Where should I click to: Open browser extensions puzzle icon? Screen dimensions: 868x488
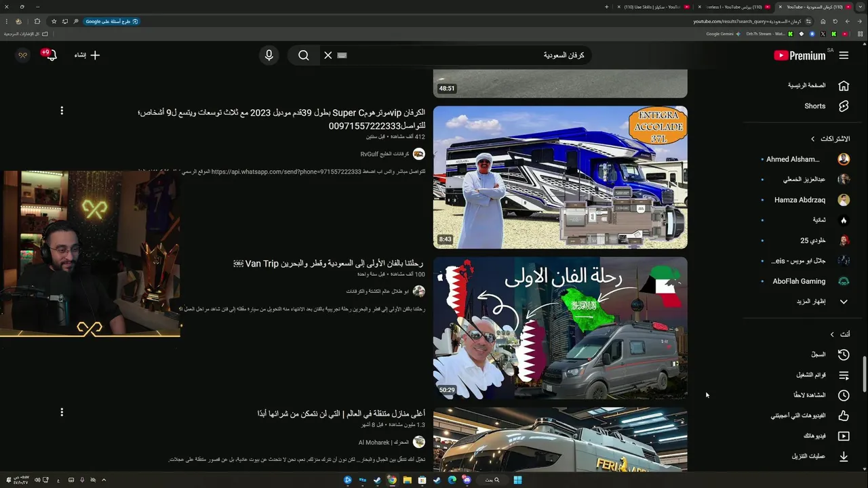37,22
